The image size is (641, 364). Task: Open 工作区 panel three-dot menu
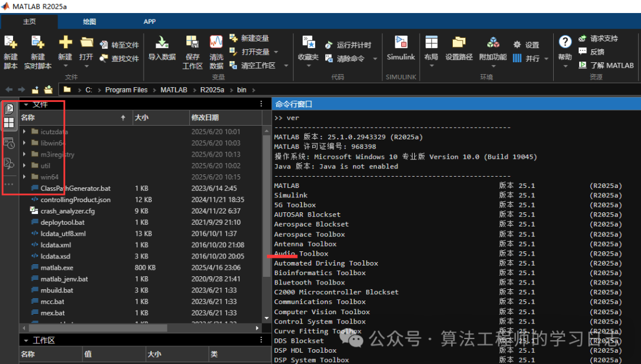tap(261, 340)
